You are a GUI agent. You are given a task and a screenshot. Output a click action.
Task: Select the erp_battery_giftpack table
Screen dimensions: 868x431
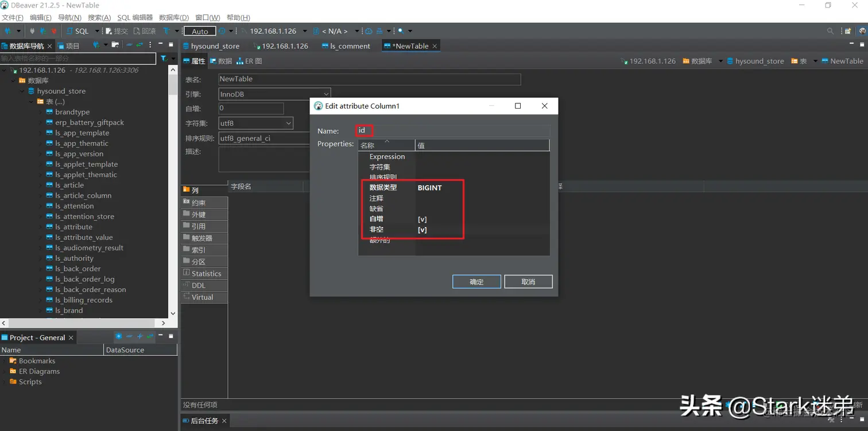[x=90, y=122]
